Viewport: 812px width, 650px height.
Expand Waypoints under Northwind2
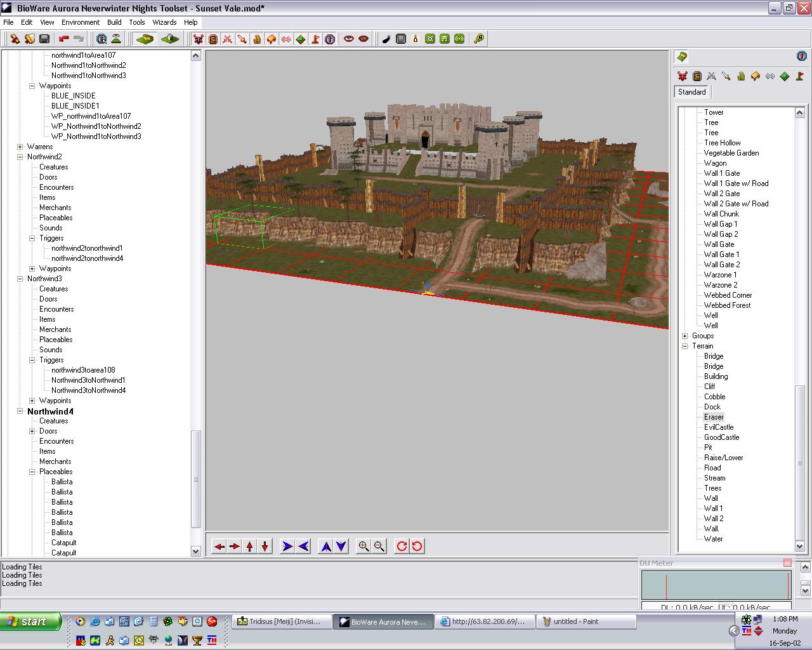[32, 269]
